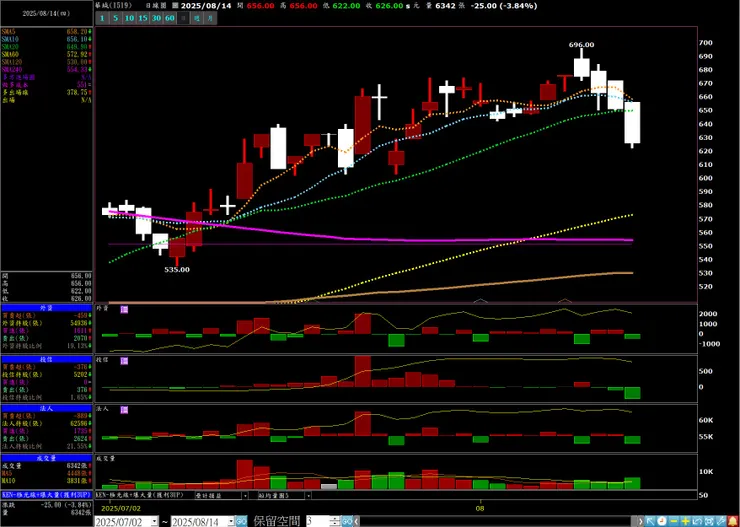Select the daily (日) timeframe button
Image resolution: width=740 pixels, height=527 pixels.
coord(184,18)
